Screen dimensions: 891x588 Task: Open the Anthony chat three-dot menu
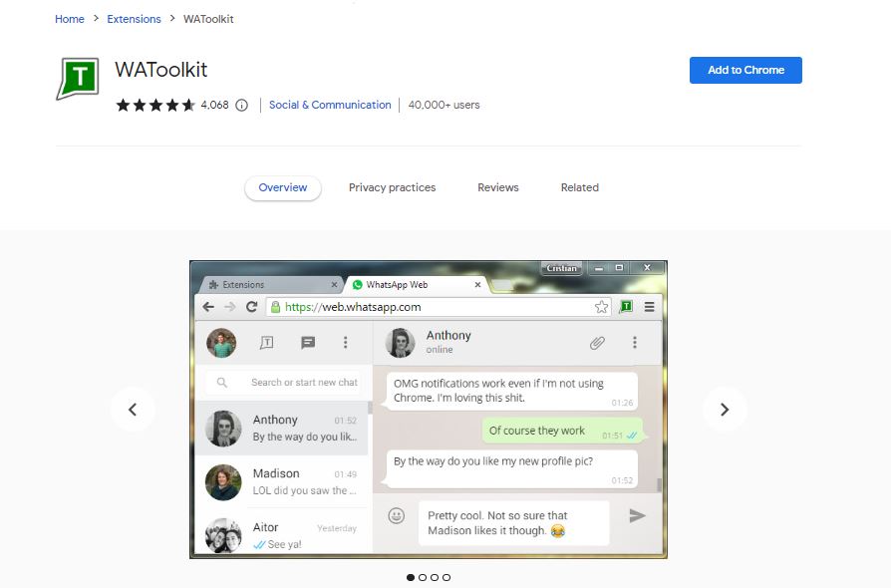click(635, 343)
